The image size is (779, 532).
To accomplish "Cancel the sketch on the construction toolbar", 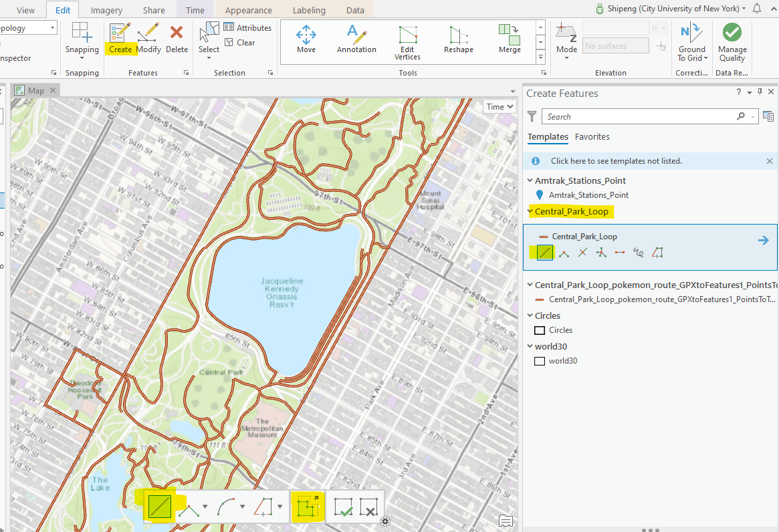I will (368, 508).
